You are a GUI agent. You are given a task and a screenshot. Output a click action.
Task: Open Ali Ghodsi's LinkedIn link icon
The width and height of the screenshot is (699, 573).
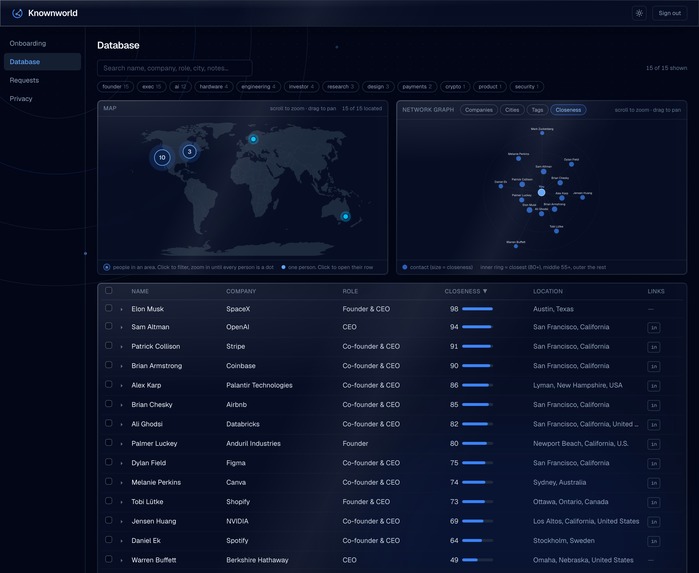(654, 425)
